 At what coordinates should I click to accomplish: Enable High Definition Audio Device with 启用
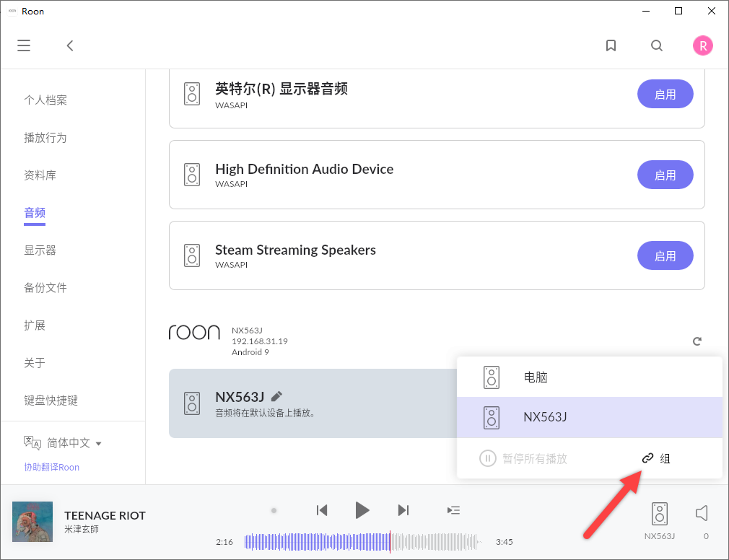pyautogui.click(x=665, y=175)
